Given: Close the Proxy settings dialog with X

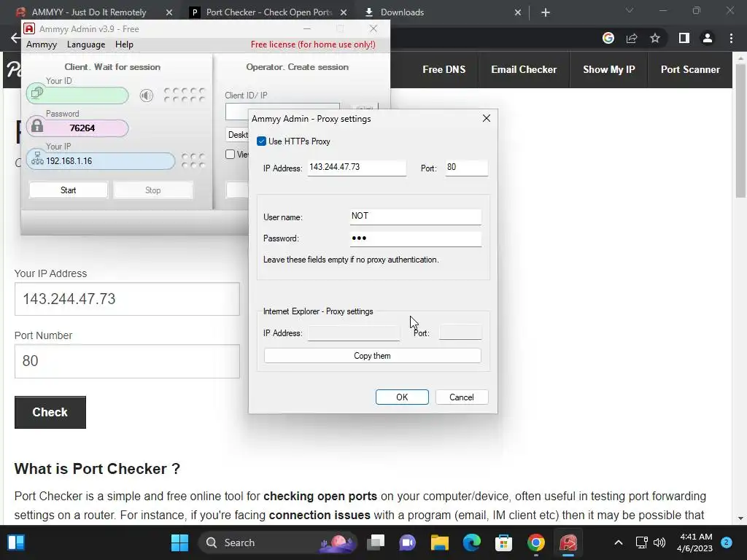Looking at the screenshot, I should [x=487, y=118].
